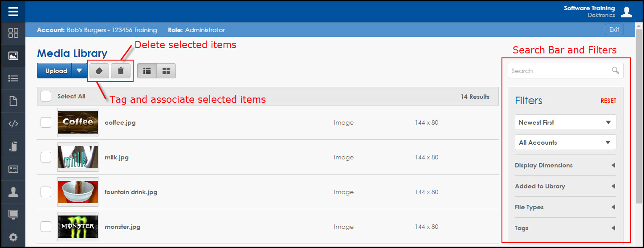Click the Exit button
Screen dimensions: 644x248
(x=614, y=30)
